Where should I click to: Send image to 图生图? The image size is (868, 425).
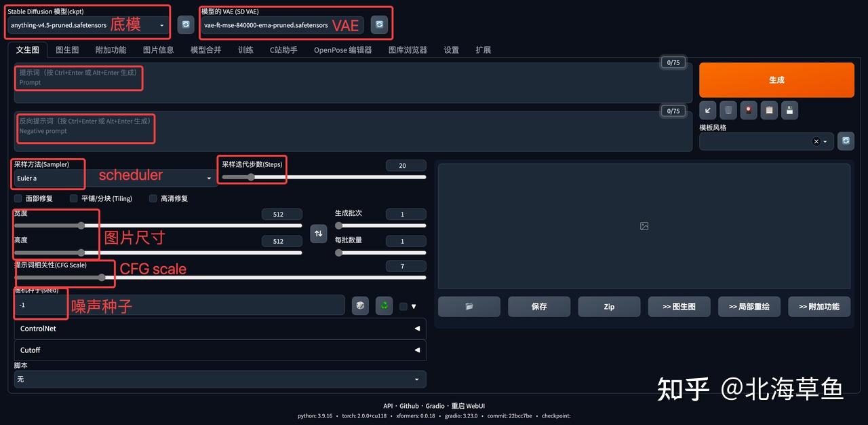[679, 306]
